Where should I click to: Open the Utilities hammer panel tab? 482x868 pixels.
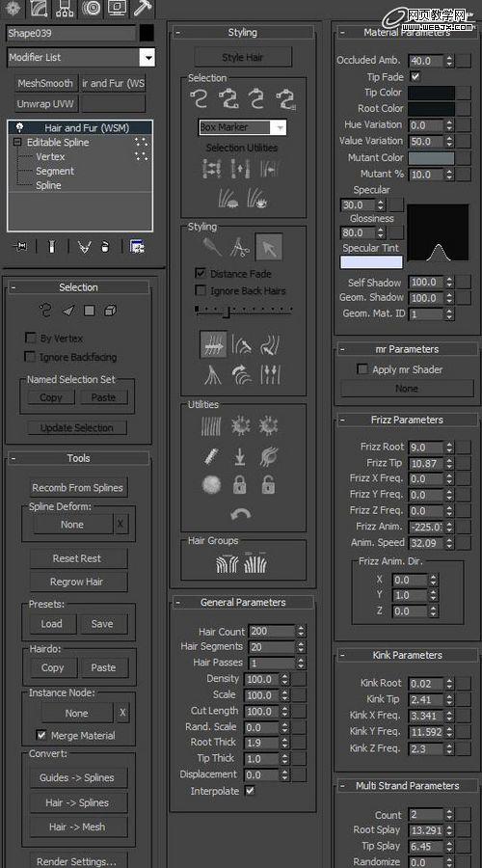tap(143, 8)
